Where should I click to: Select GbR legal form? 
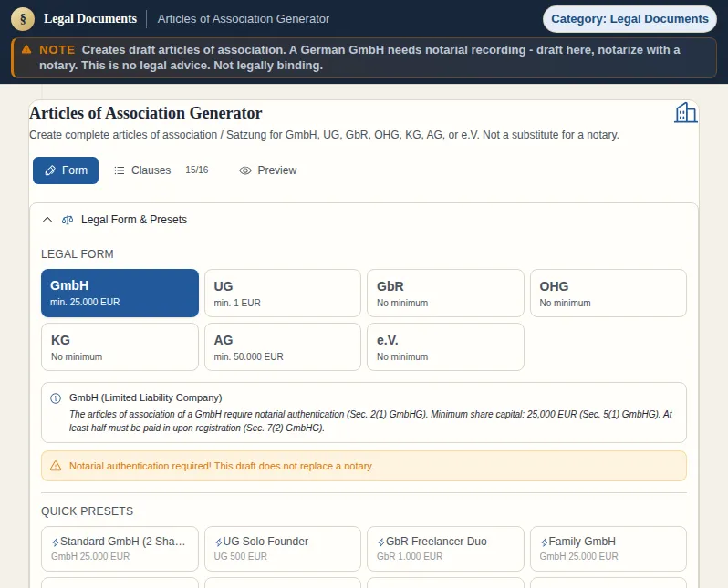(x=446, y=294)
